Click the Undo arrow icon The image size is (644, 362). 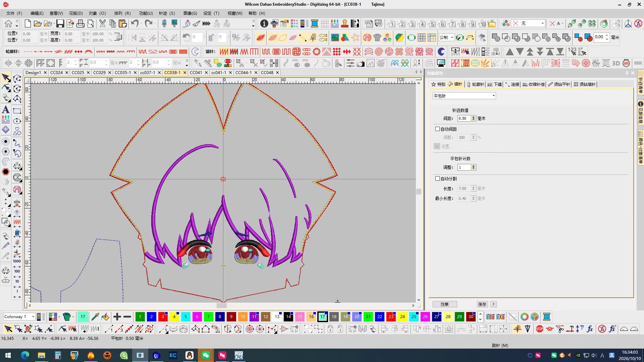(135, 23)
